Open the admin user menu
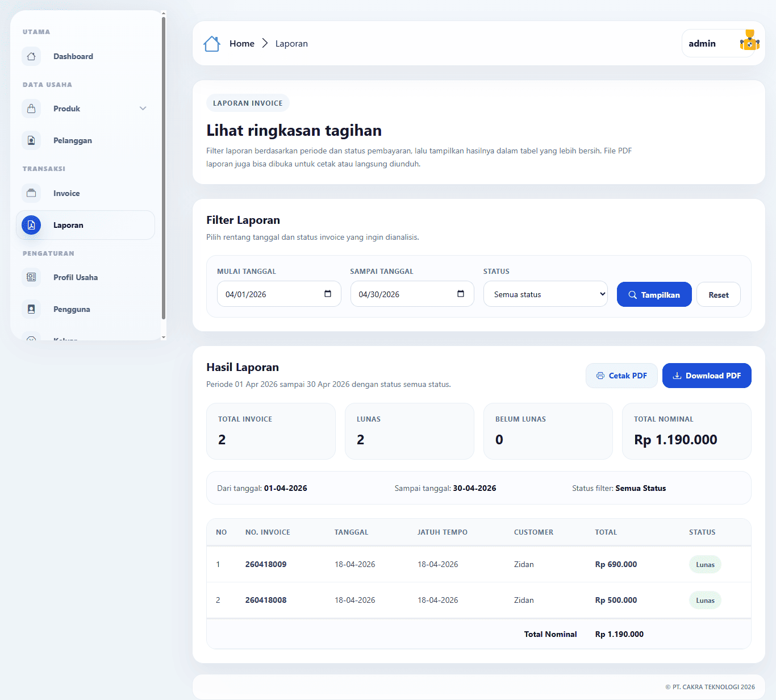 [703, 44]
